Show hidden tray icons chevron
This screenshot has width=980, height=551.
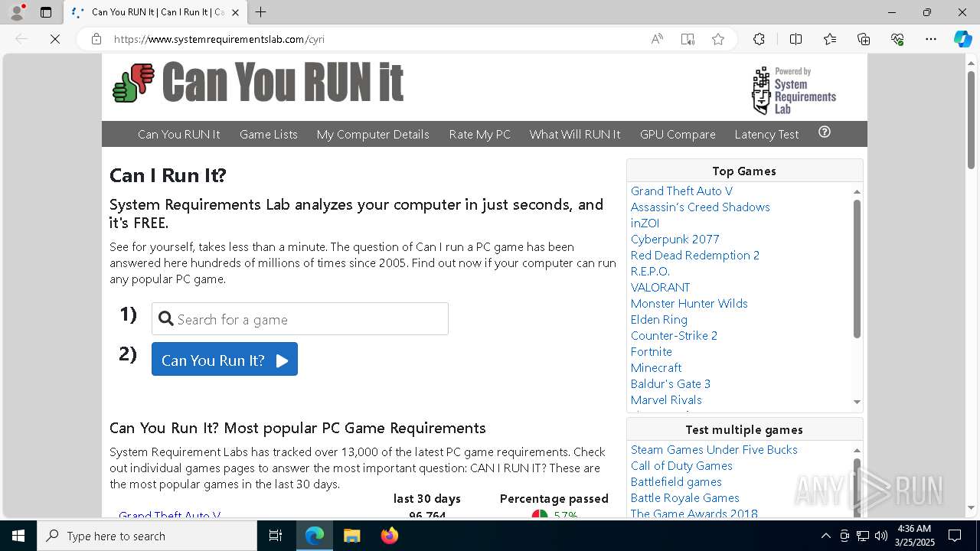tap(825, 536)
